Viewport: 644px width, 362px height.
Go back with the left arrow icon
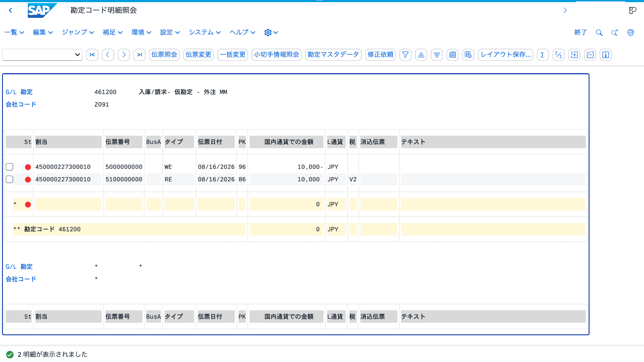coord(11,10)
